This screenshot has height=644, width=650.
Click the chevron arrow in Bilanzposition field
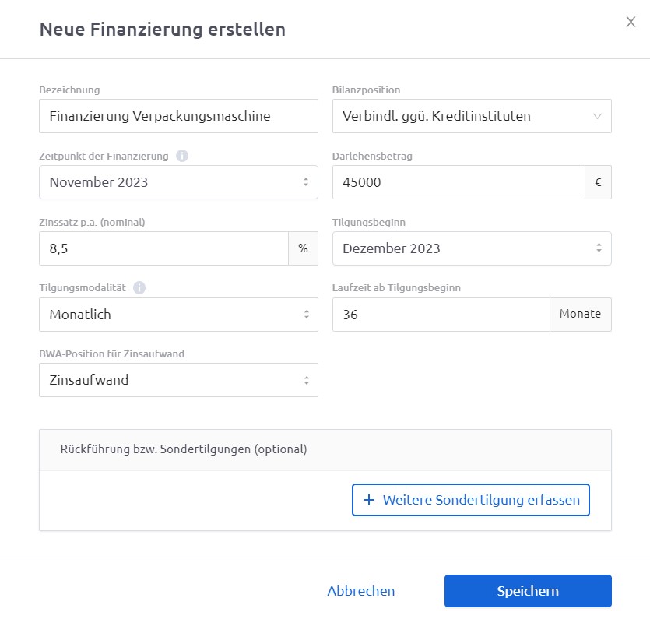[x=597, y=116]
